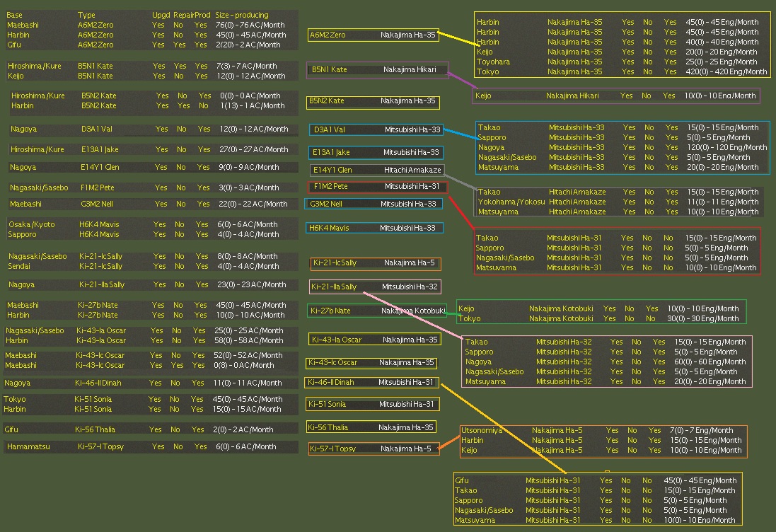Toggle Upgd 'Yes' on Tokyo Nakajima Ha-35 420 Eng row
Screen dimensions: 776x532
(627, 71)
